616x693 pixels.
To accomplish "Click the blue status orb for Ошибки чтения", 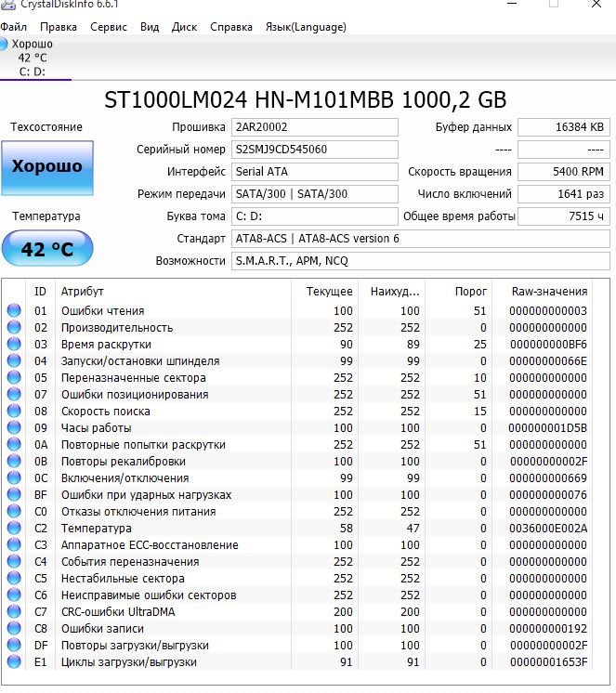I will pos(14,311).
